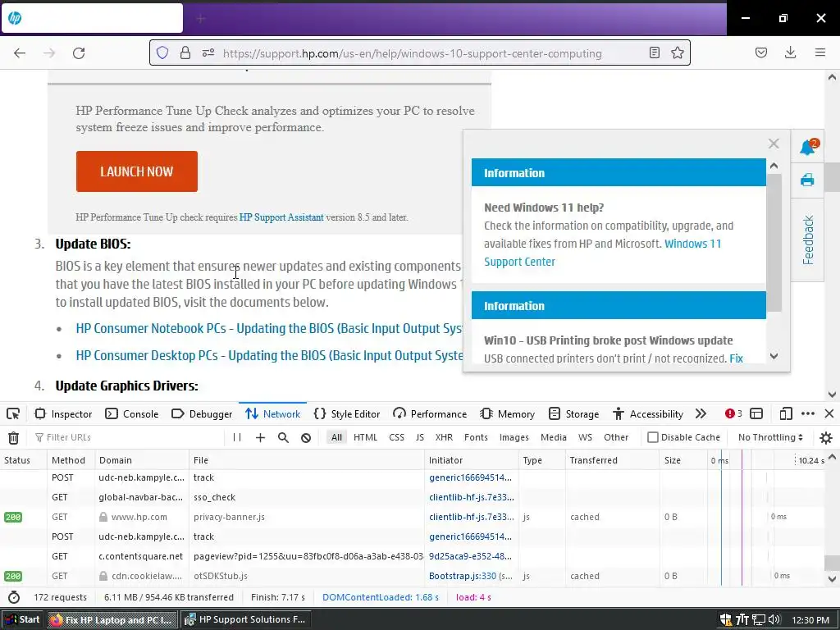Expand more devtools tabs chevron
840x630 pixels.
click(x=701, y=413)
